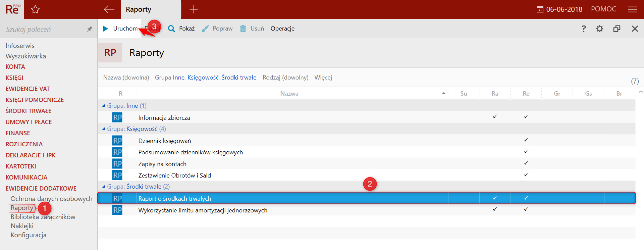Open the hamburger menu icon
The width and height of the screenshot is (644, 250).
pyautogui.click(x=632, y=9)
